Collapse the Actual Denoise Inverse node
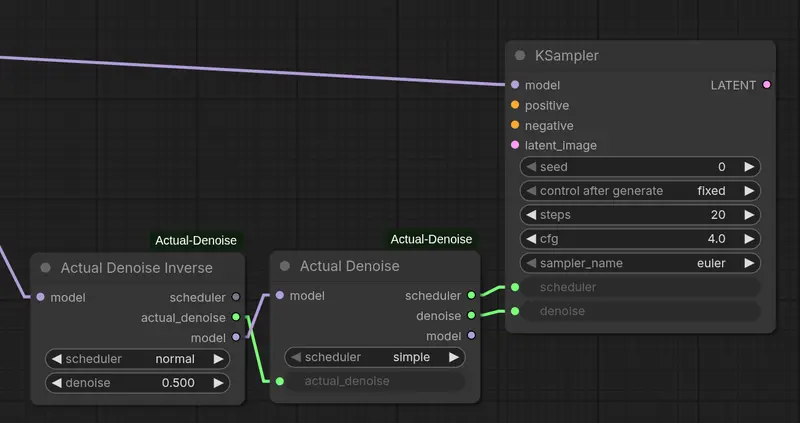 tap(46, 268)
